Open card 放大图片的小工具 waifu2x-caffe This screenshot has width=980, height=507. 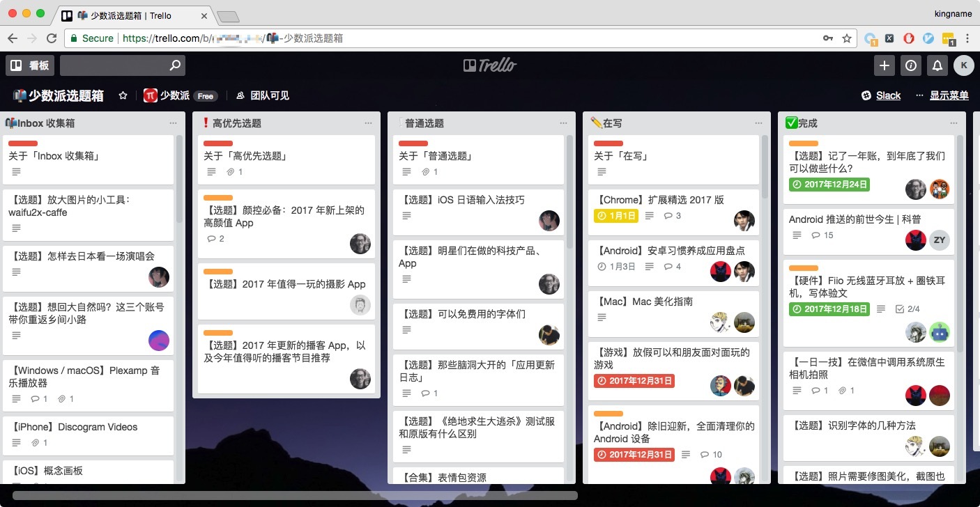click(x=88, y=214)
